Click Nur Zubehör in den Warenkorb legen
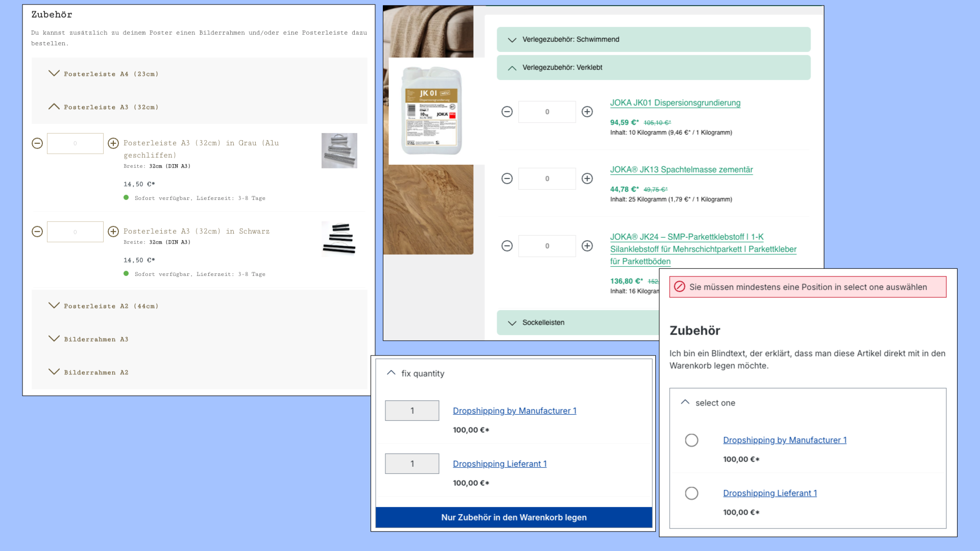 pos(513,517)
